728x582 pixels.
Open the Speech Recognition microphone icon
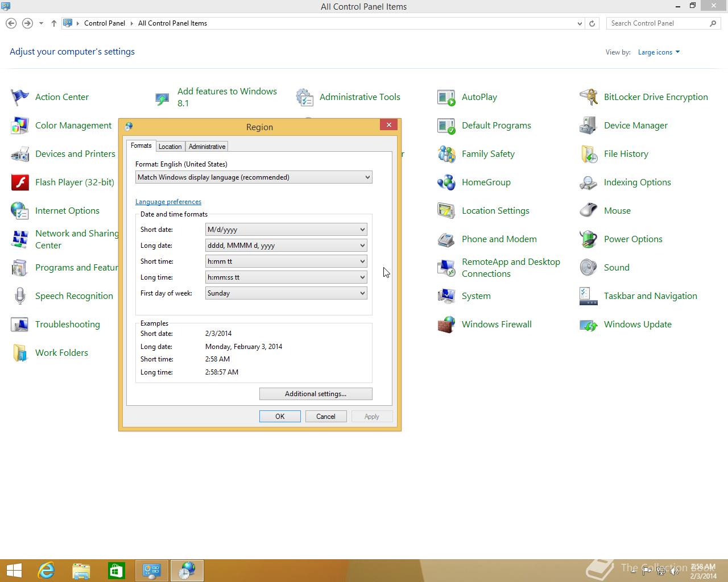click(x=20, y=296)
